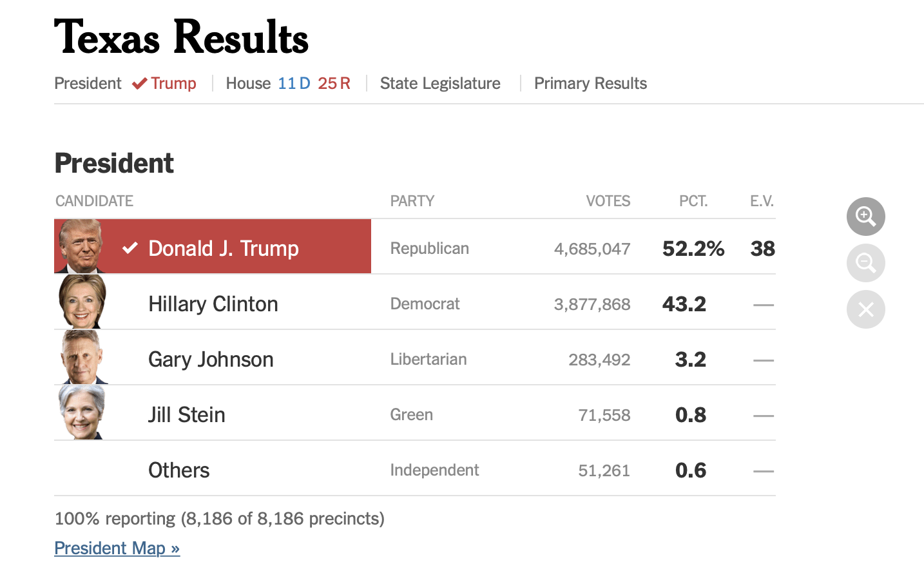Close the zoomed image overlay

coord(865,309)
